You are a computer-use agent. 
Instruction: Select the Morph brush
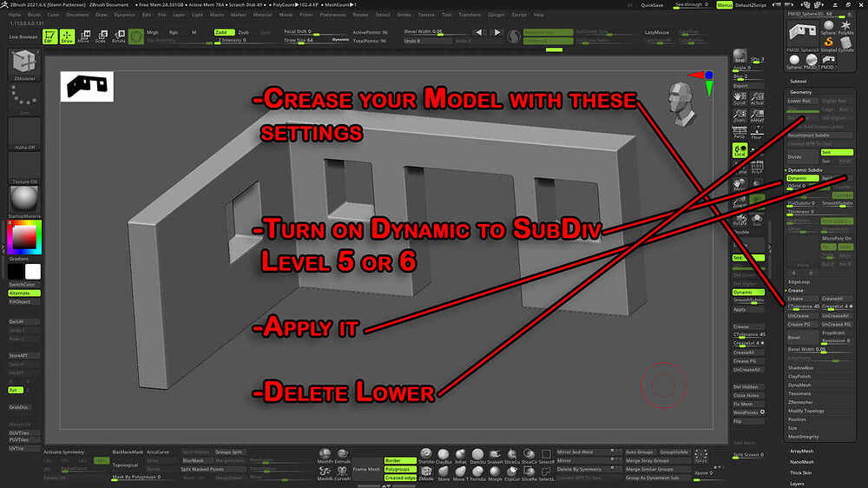click(495, 473)
